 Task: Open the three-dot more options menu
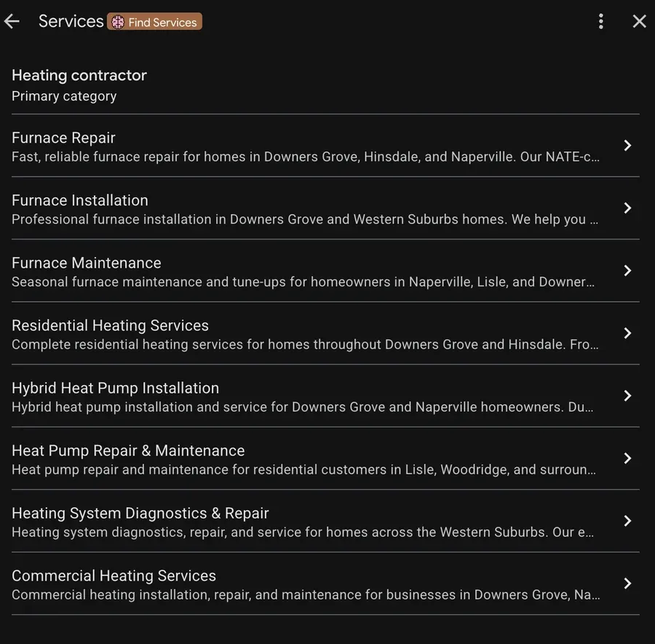tap(600, 21)
